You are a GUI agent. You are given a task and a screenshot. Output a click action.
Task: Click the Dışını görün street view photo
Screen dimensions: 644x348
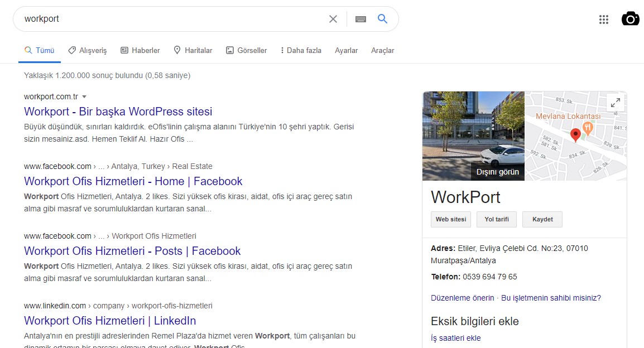coord(473,136)
